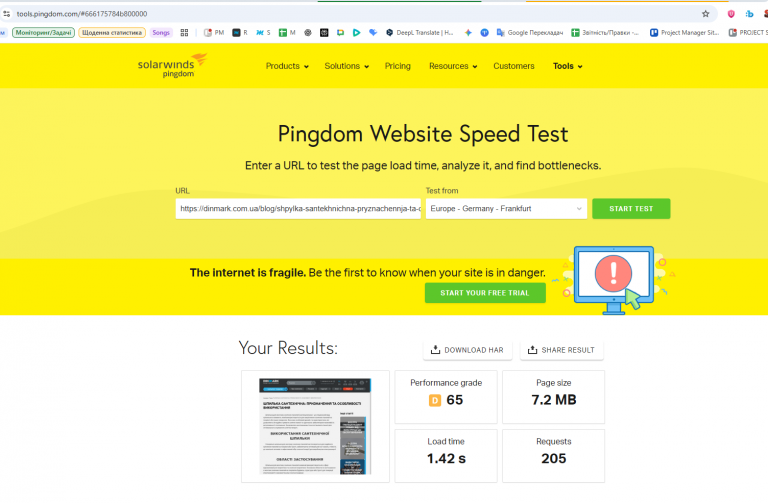Select the Load time 1.42 s value
Viewport: 768px width, 503px height.
tap(446, 458)
